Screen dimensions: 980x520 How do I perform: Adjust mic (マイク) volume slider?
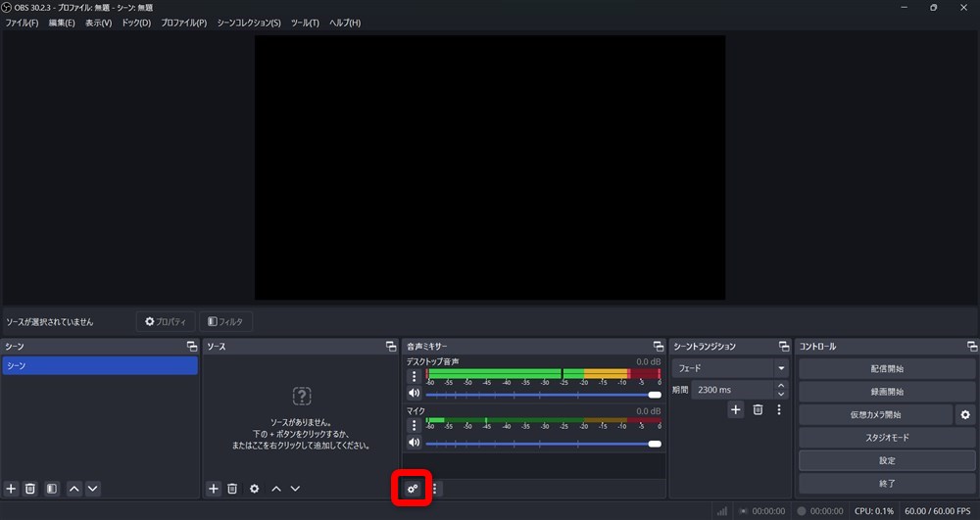(543, 444)
